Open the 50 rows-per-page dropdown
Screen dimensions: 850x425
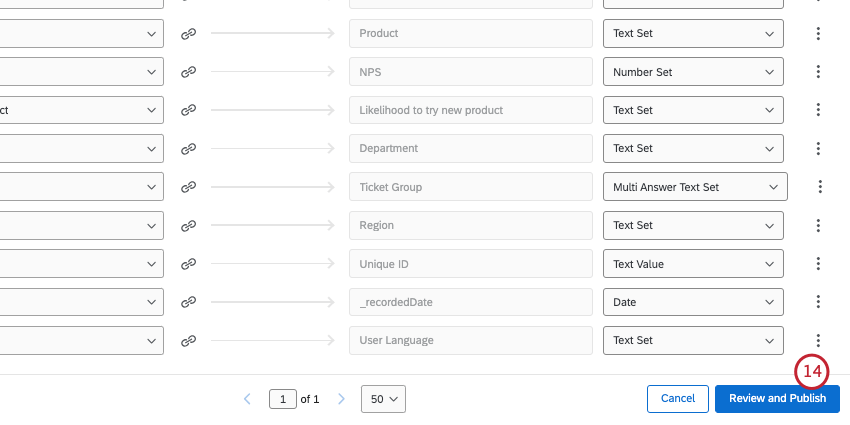(x=384, y=399)
